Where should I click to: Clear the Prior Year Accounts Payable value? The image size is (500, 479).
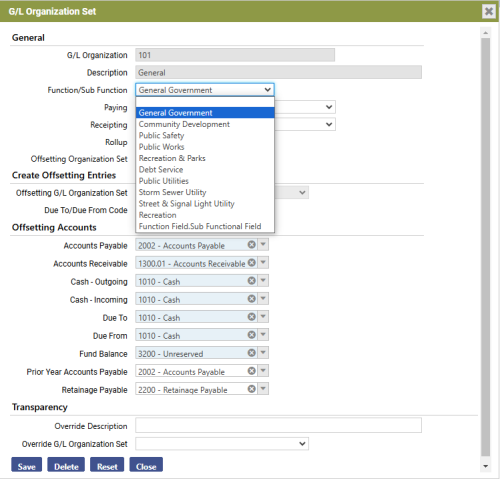[x=252, y=371]
